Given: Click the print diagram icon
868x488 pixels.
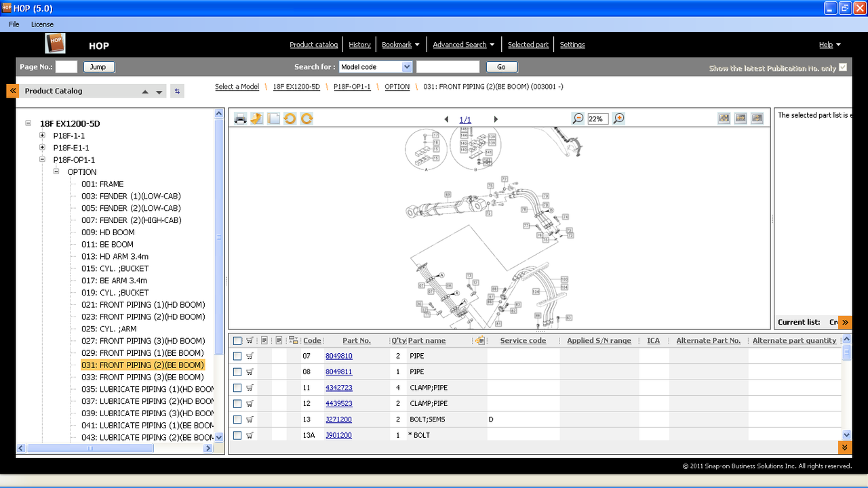Looking at the screenshot, I should point(240,119).
